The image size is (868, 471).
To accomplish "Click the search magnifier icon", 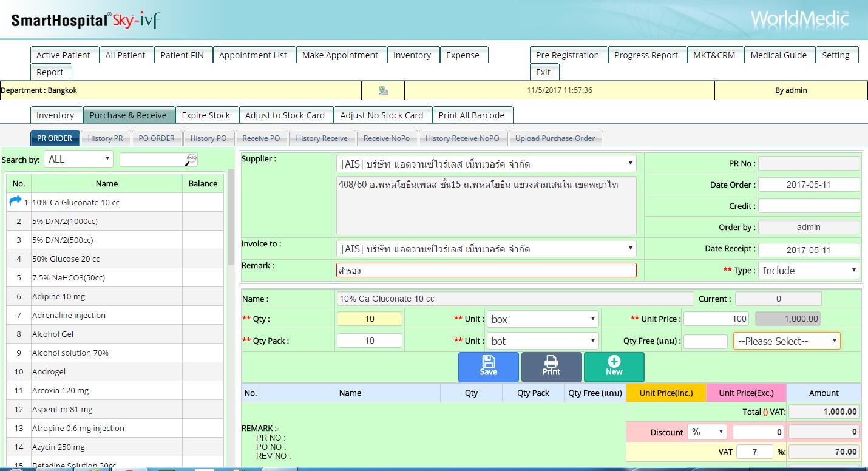I will coord(192,159).
